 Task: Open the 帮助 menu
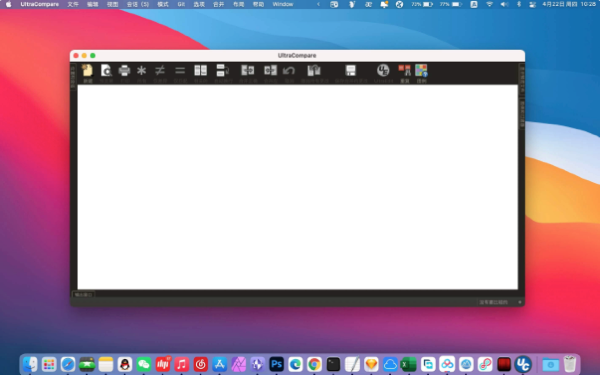pos(258,4)
